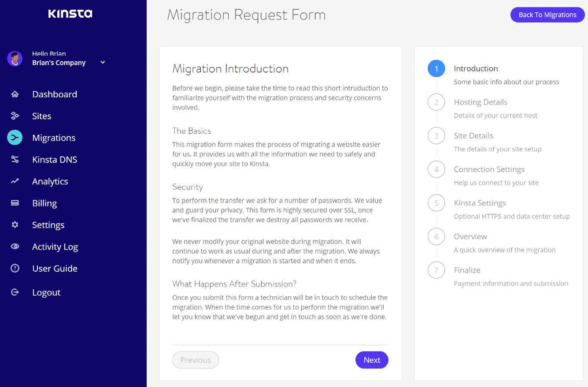Click the Settings gear icon
Viewport: 588px width, 387px height.
pos(15,225)
